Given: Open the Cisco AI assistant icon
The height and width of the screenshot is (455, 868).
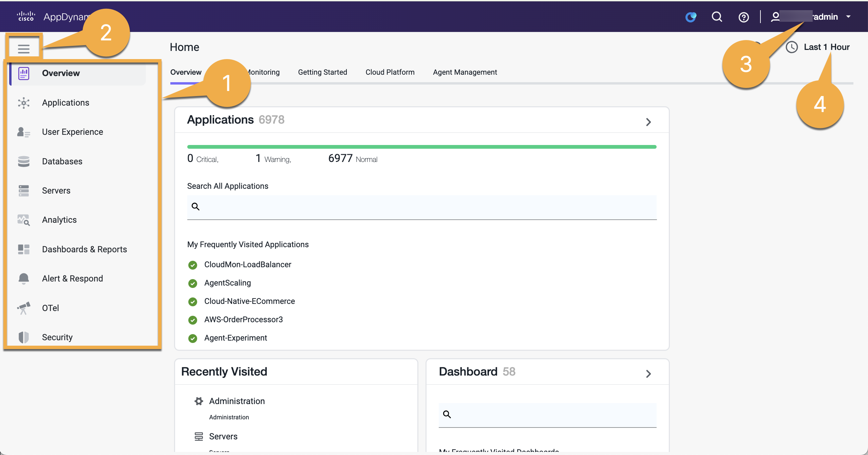Looking at the screenshot, I should (x=691, y=17).
